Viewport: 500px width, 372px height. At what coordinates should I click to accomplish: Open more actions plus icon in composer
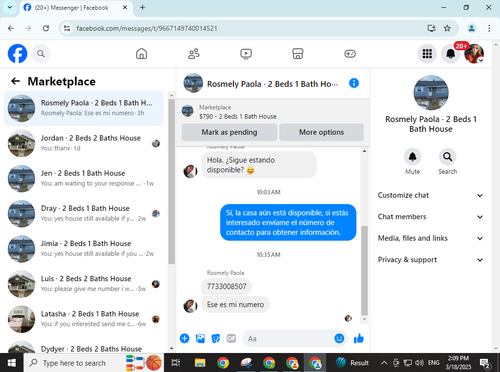pos(184,338)
